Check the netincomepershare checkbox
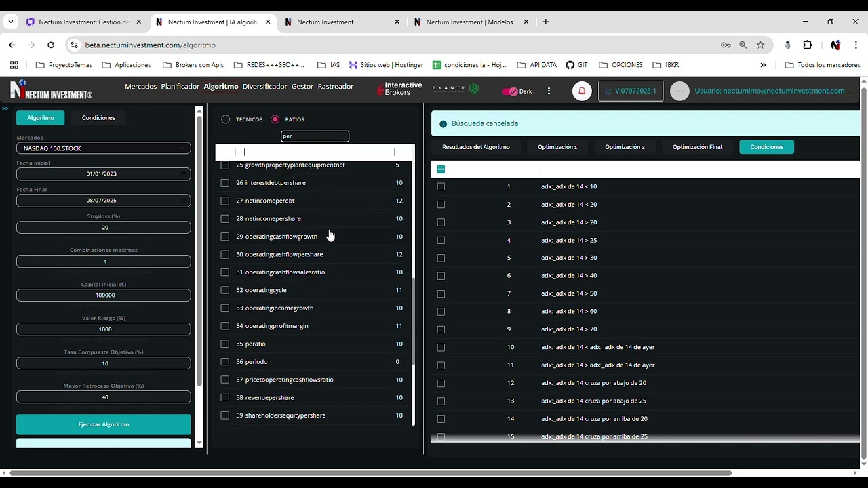Screen dimensions: 868x488 pyautogui.click(x=225, y=219)
